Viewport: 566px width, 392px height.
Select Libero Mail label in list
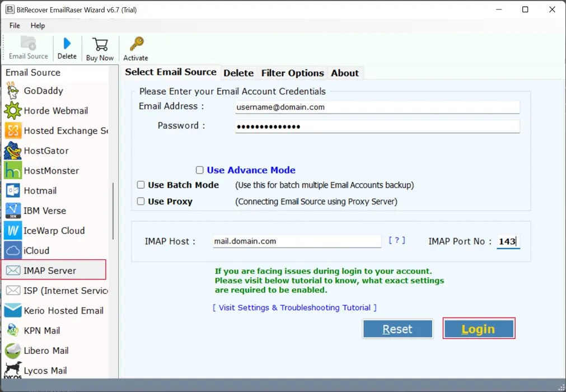point(46,350)
